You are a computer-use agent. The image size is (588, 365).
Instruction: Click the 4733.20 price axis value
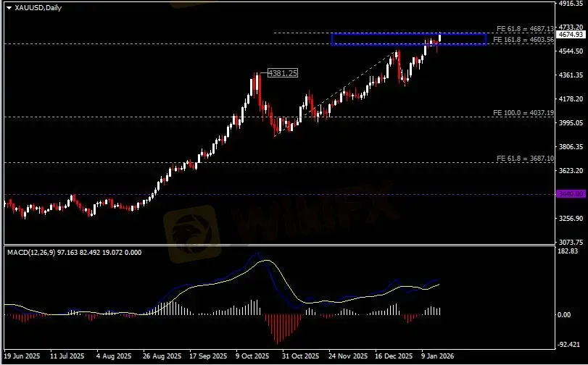point(571,27)
